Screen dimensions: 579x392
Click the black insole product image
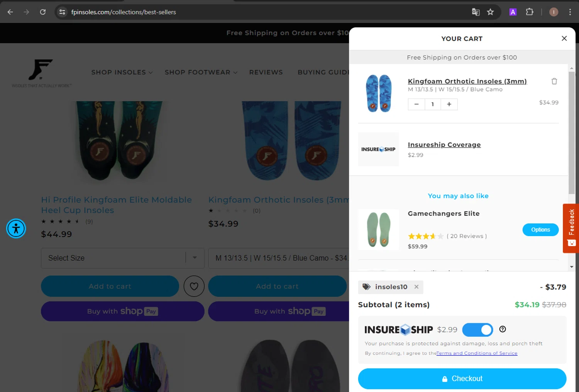289,366
